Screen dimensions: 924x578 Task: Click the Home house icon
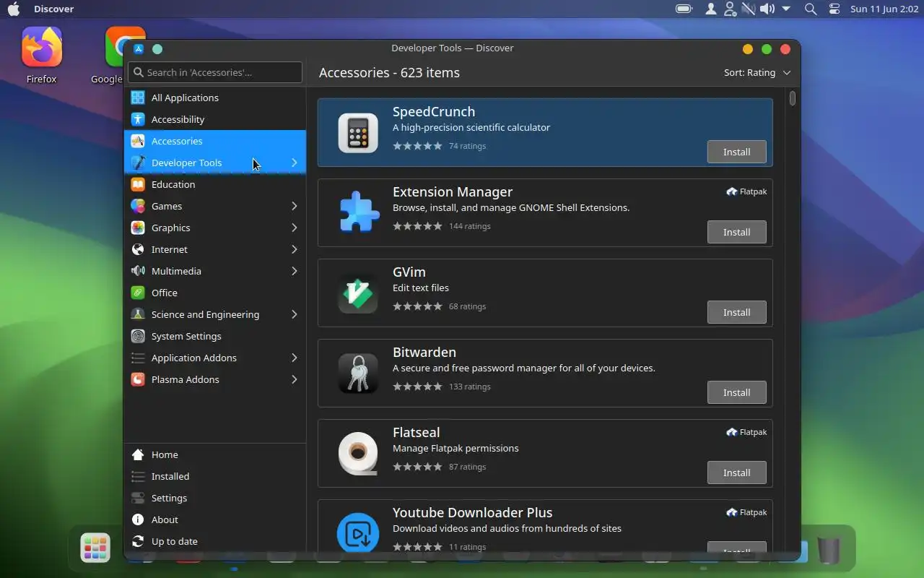coord(138,454)
